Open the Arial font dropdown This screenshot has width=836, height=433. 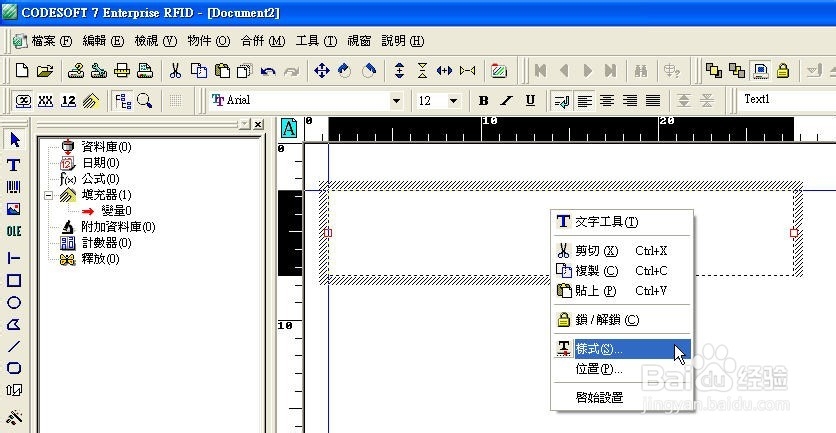click(396, 100)
